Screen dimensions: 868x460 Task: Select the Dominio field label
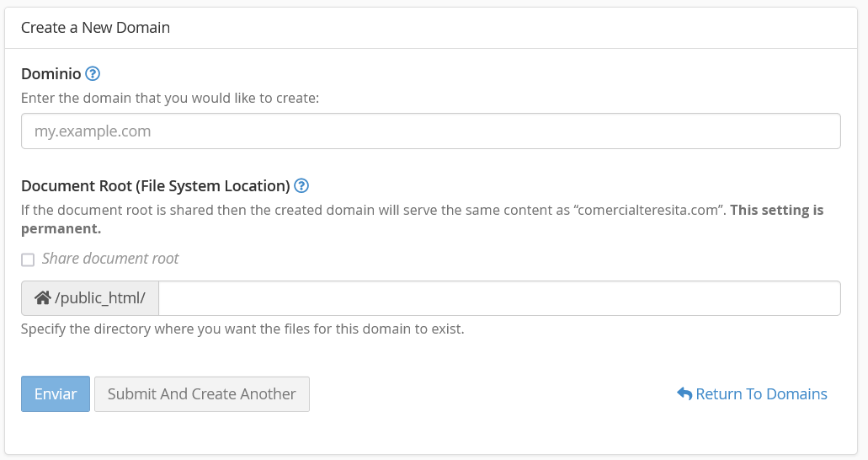point(51,74)
